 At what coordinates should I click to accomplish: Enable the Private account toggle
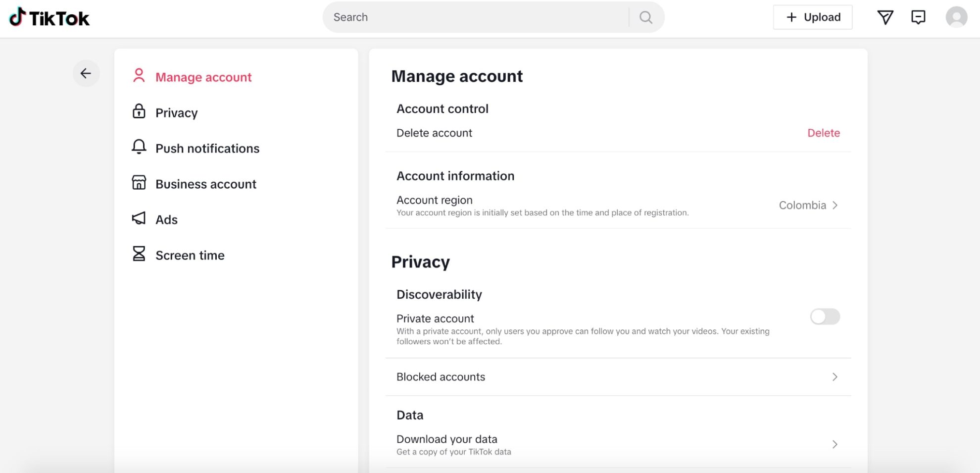click(x=825, y=316)
